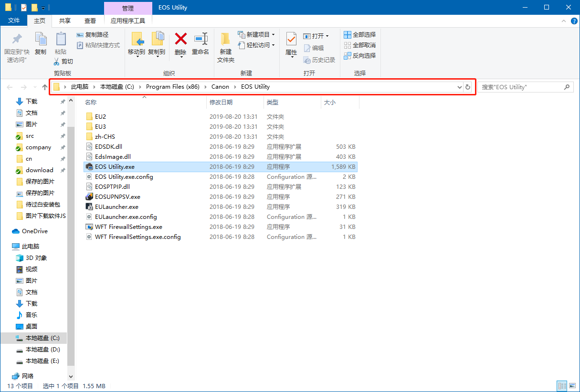Click Invert selection in the ribbon
The height and width of the screenshot is (392, 580).
(360, 56)
